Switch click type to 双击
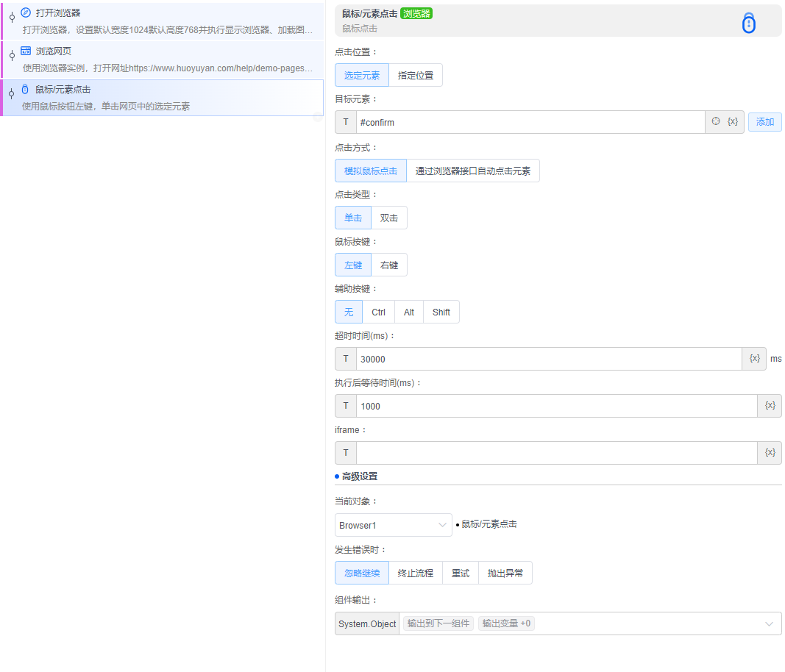 pos(389,218)
